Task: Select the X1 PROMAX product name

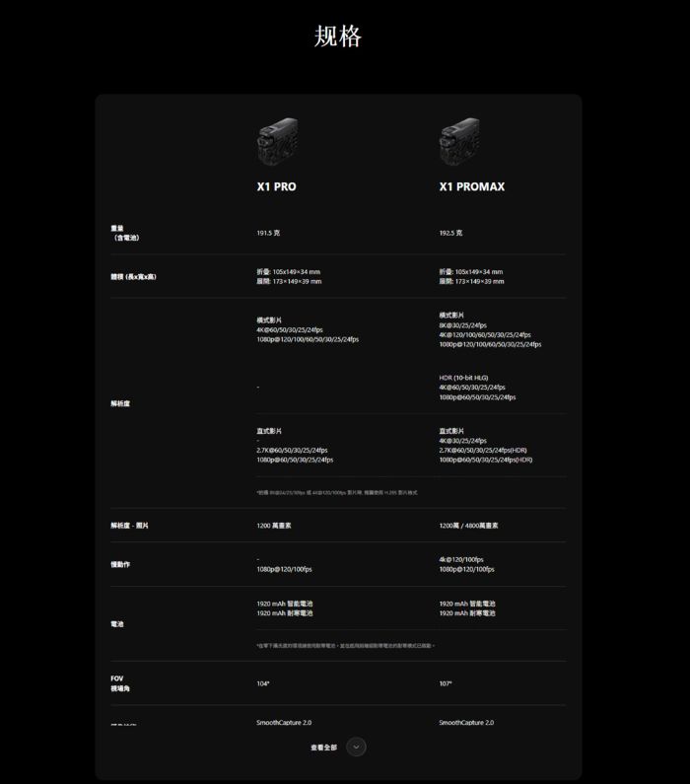Action: click(471, 186)
